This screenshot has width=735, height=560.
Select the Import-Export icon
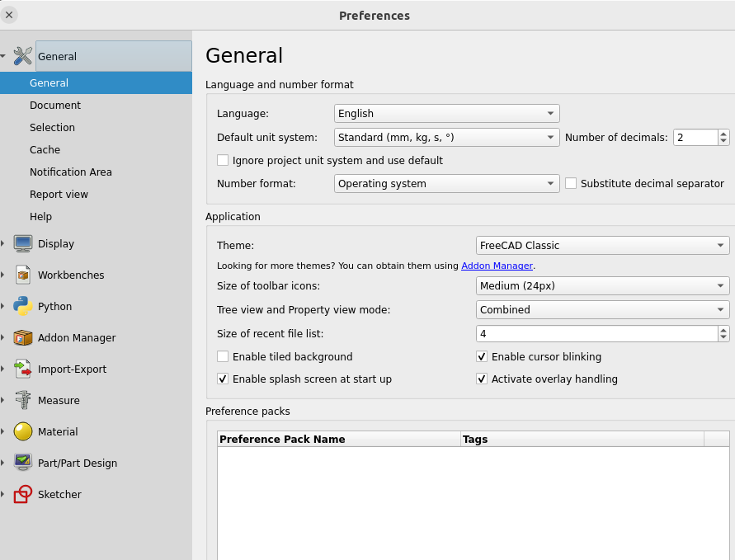click(x=23, y=369)
